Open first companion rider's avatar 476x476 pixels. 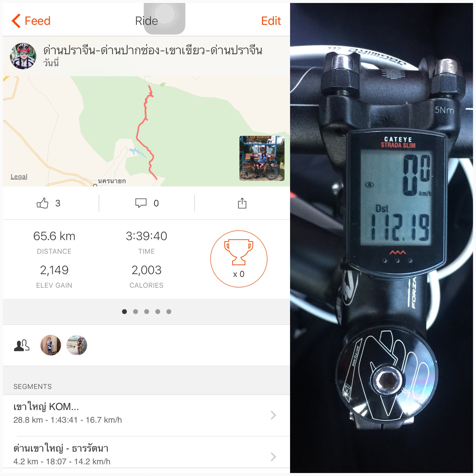pos(51,345)
